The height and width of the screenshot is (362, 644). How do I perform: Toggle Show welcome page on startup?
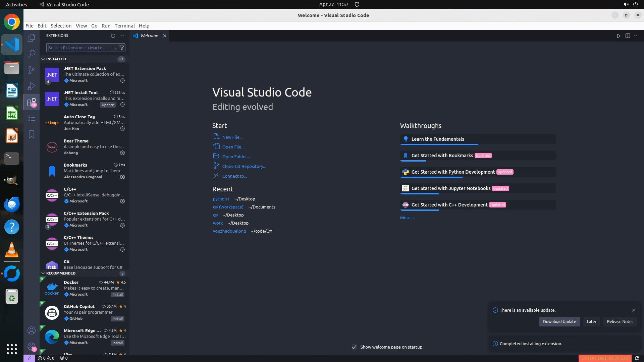354,347
